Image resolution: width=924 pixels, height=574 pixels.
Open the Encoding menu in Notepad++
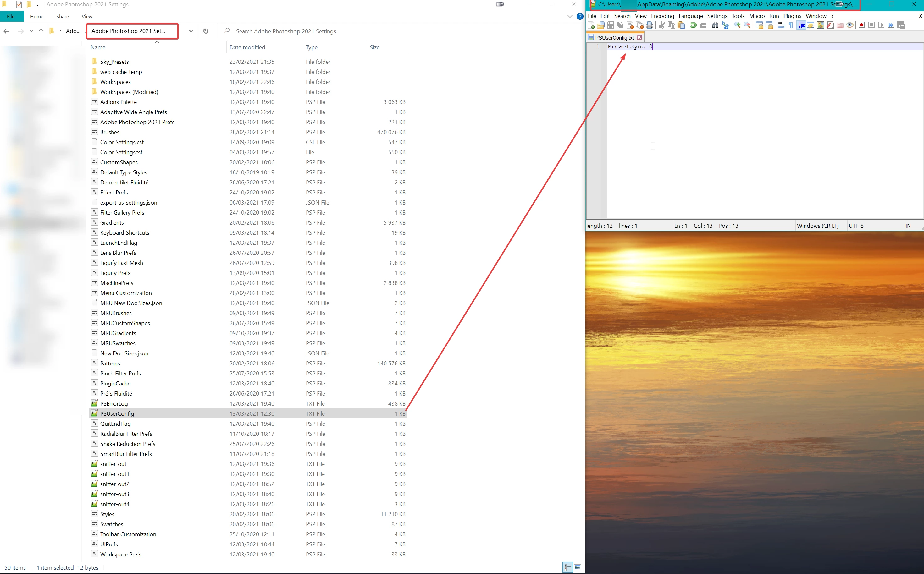coord(662,16)
